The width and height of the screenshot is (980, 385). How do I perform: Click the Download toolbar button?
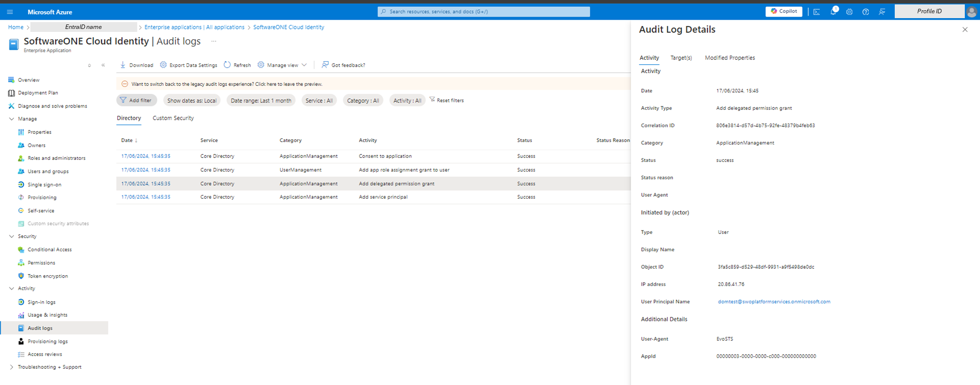tap(137, 65)
